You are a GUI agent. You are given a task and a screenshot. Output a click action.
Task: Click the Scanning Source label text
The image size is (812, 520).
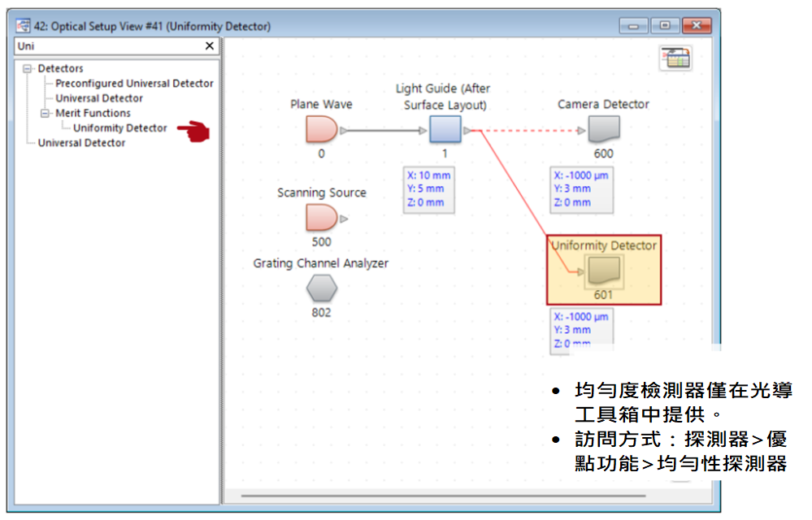pyautogui.click(x=322, y=193)
